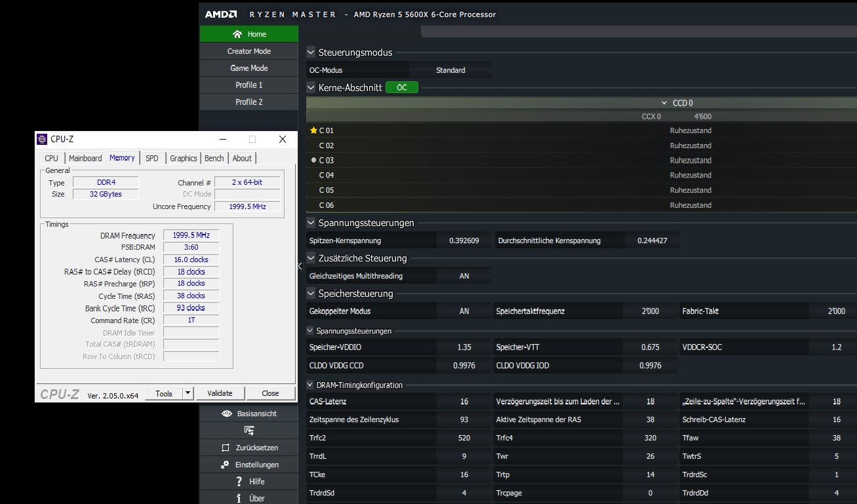Select the C 06 core row
This screenshot has height=504, width=857.
tap(582, 205)
